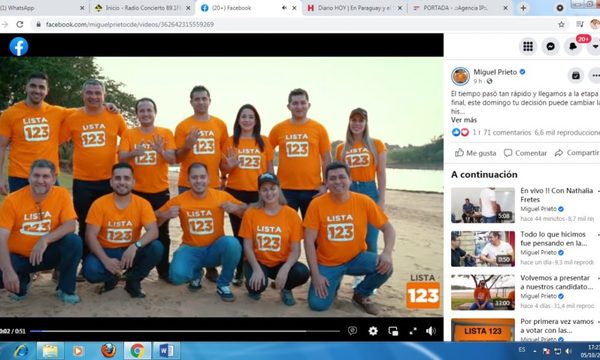Viewport: 600px width, 360px height.
Task: Click the Facebook logo in video header
Action: 19,47
